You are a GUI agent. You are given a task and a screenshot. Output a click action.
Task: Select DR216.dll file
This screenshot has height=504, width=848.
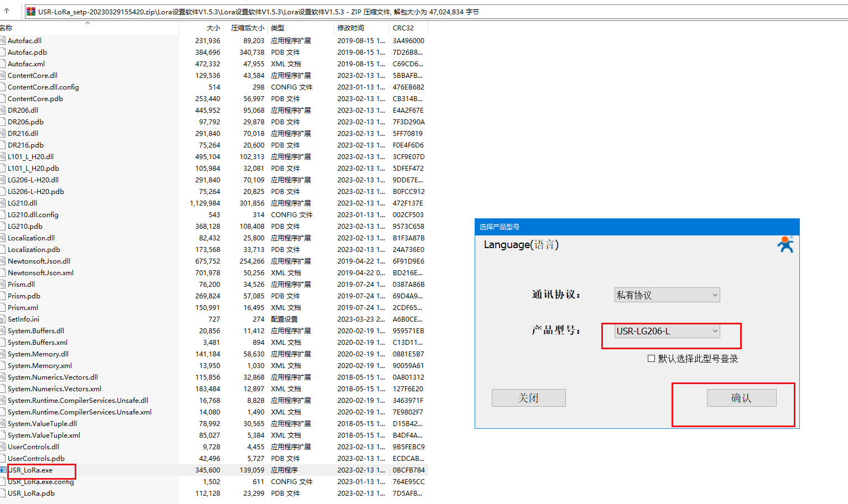23,134
